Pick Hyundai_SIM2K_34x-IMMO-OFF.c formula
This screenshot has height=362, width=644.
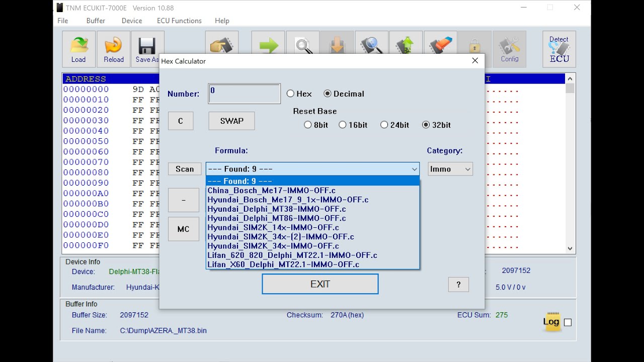(312, 246)
